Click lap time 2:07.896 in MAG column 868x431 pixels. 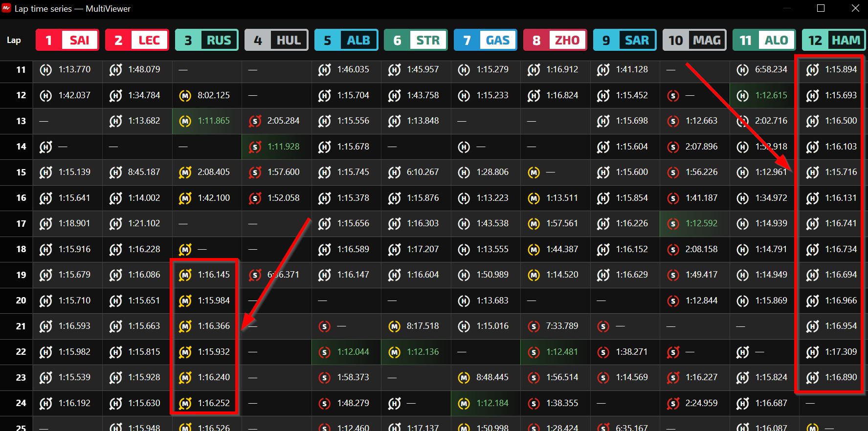pos(702,147)
